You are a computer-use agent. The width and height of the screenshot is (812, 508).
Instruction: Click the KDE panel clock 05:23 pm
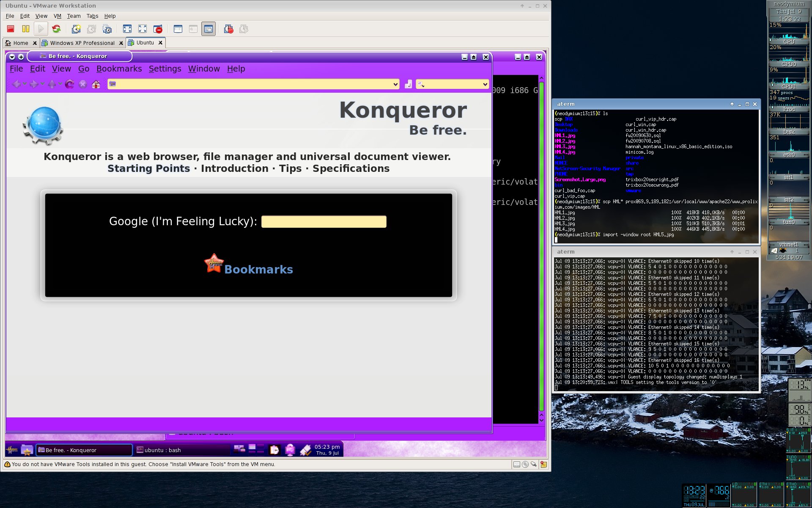click(x=327, y=450)
